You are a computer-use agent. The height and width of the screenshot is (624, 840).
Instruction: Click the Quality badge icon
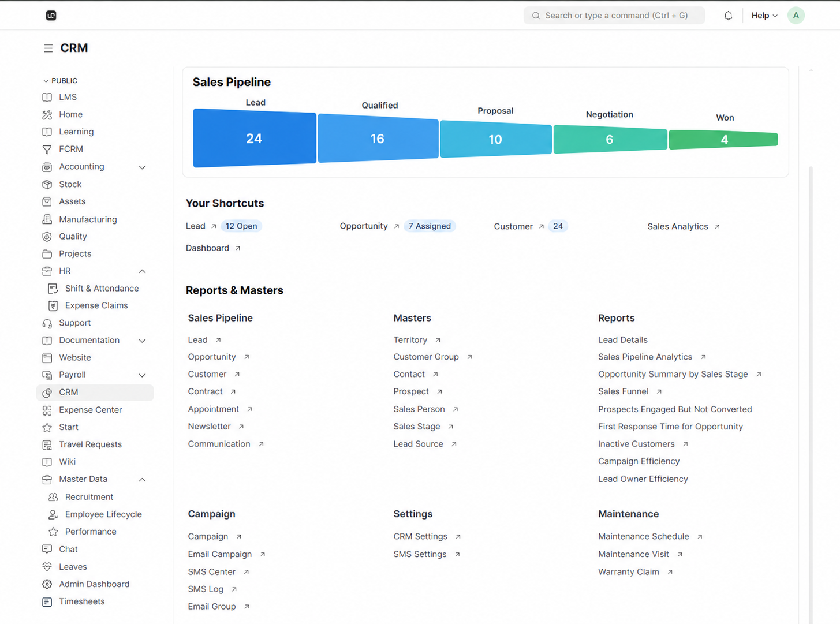(47, 237)
